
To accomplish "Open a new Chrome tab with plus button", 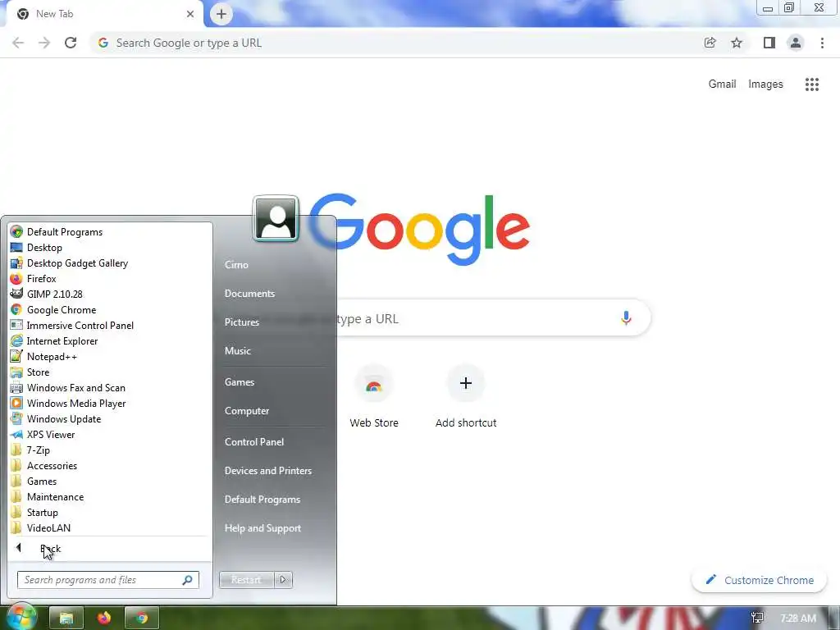I will point(221,14).
